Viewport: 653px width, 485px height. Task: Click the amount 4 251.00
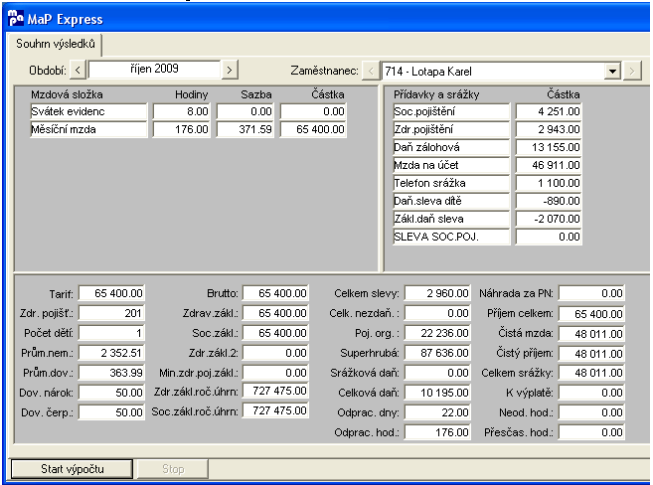(548, 112)
